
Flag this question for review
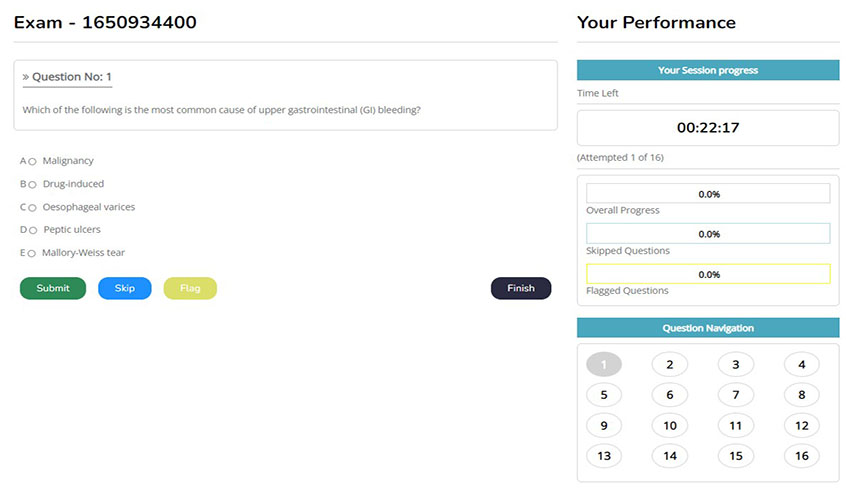(x=190, y=288)
